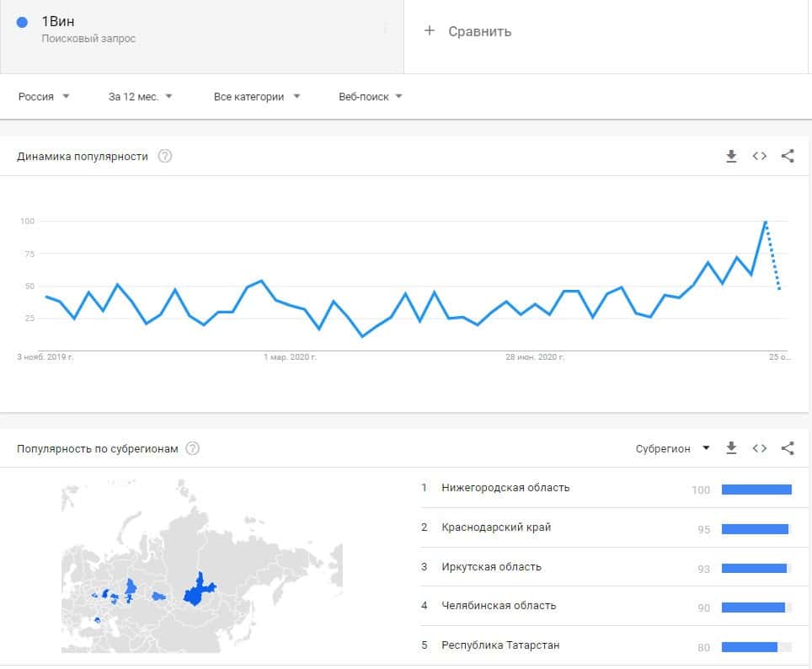Open the Все категории dropdown
The image size is (812, 669).
tap(257, 97)
